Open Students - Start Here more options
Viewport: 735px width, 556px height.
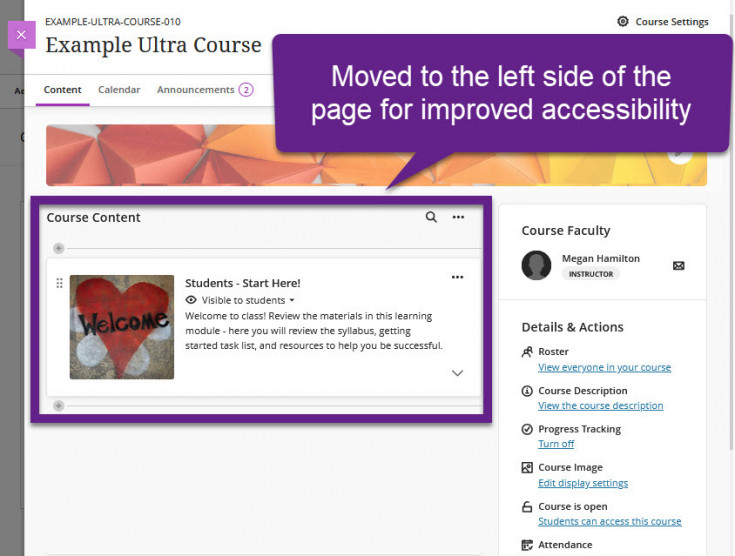pyautogui.click(x=458, y=277)
